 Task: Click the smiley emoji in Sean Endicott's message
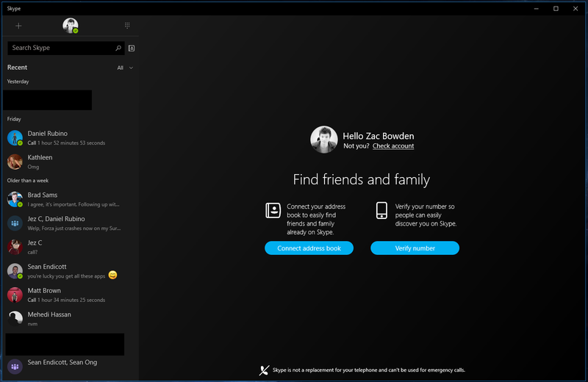pyautogui.click(x=112, y=275)
